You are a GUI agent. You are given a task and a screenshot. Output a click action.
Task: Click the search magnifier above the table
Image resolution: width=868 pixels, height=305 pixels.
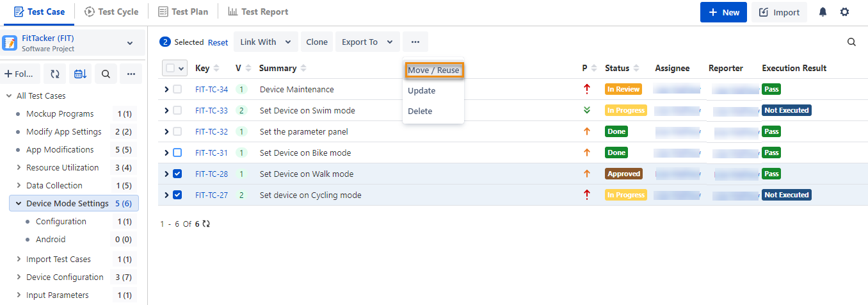click(x=851, y=42)
